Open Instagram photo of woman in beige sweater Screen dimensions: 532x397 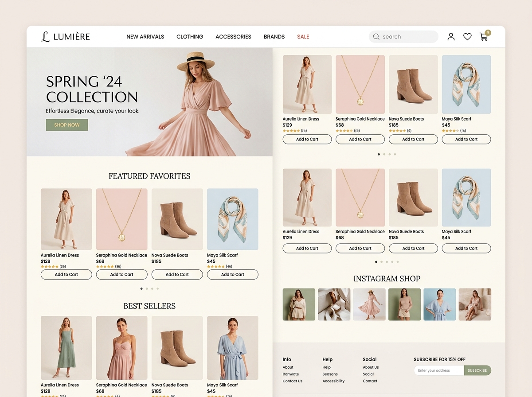point(404,304)
